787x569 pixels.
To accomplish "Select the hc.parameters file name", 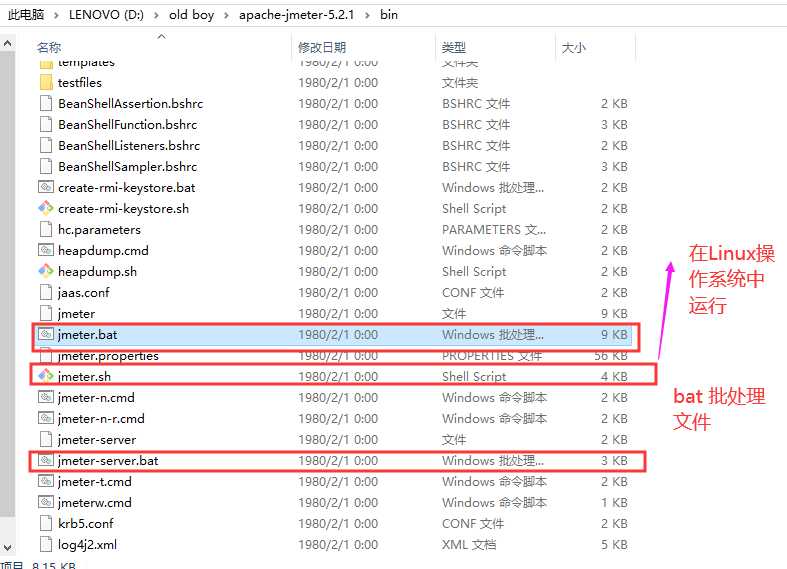I will (x=99, y=229).
